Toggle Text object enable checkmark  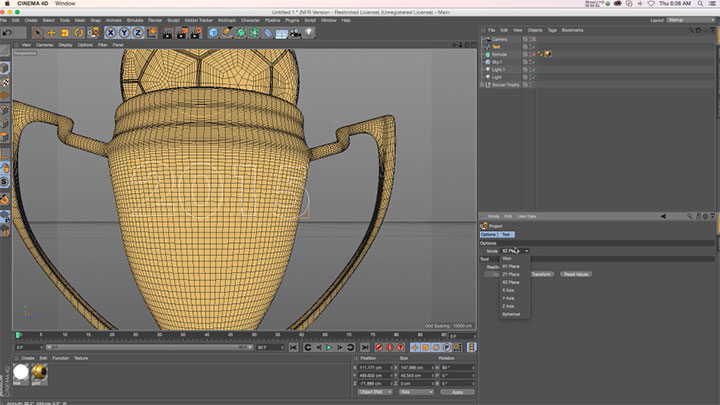[x=534, y=47]
